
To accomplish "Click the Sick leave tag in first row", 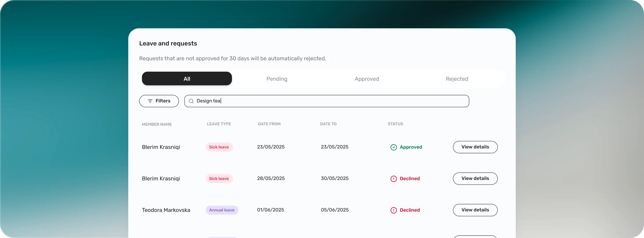I will (x=219, y=147).
